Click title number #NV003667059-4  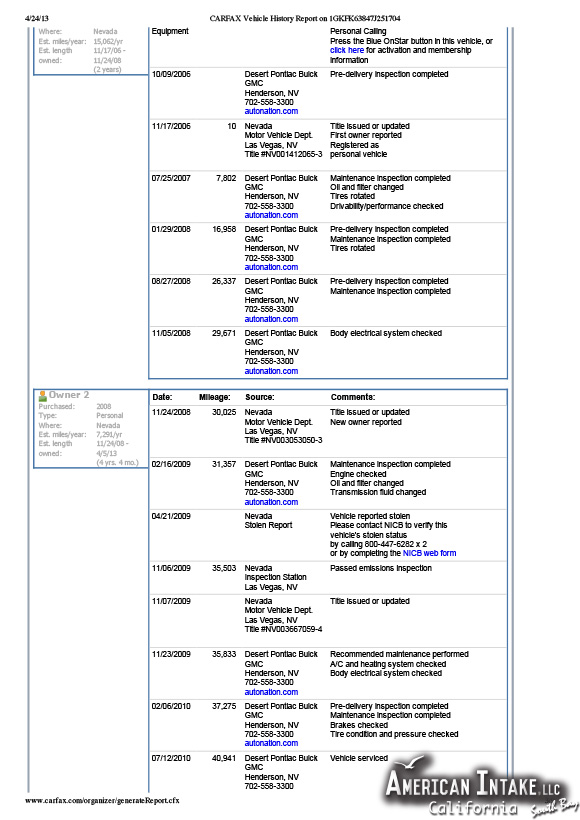291,629
